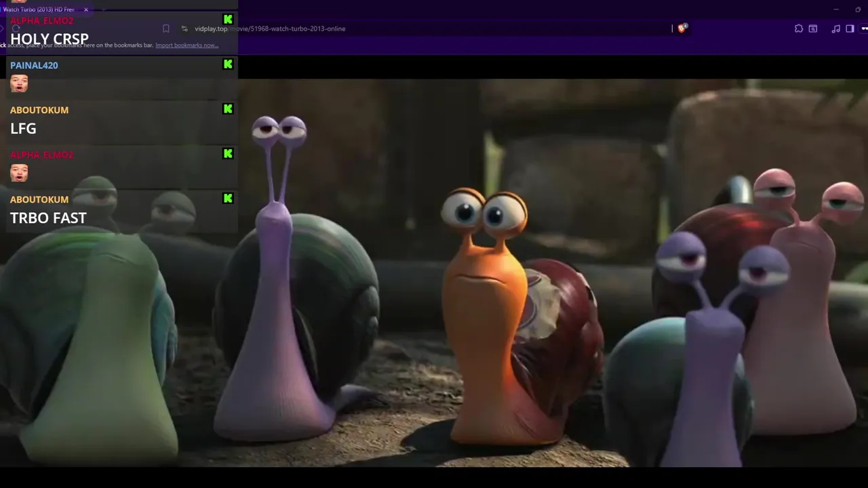
Task: Toggle the browser sidebar panel icon
Action: coord(850,28)
